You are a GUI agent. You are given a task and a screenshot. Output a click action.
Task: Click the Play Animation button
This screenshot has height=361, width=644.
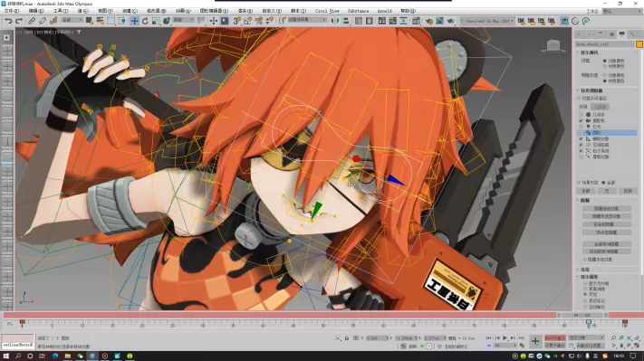click(x=505, y=338)
